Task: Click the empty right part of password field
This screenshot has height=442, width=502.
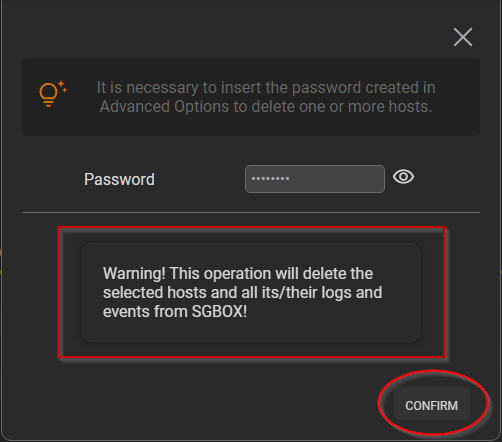Action: pyautogui.click(x=337, y=179)
